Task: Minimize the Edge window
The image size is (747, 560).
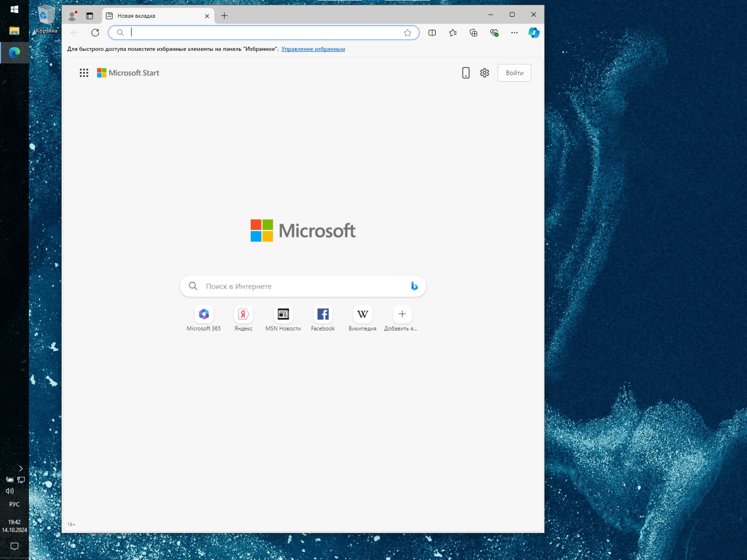Action: [x=491, y=15]
